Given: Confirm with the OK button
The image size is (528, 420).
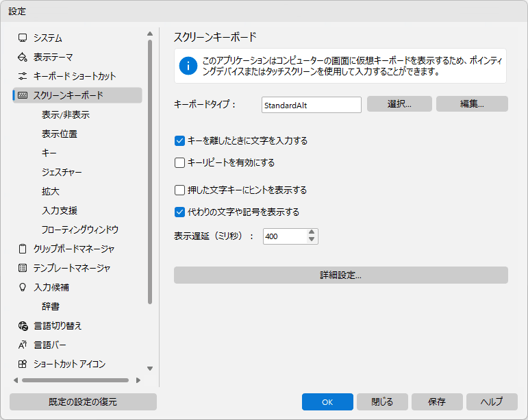Looking at the screenshot, I should (x=327, y=402).
